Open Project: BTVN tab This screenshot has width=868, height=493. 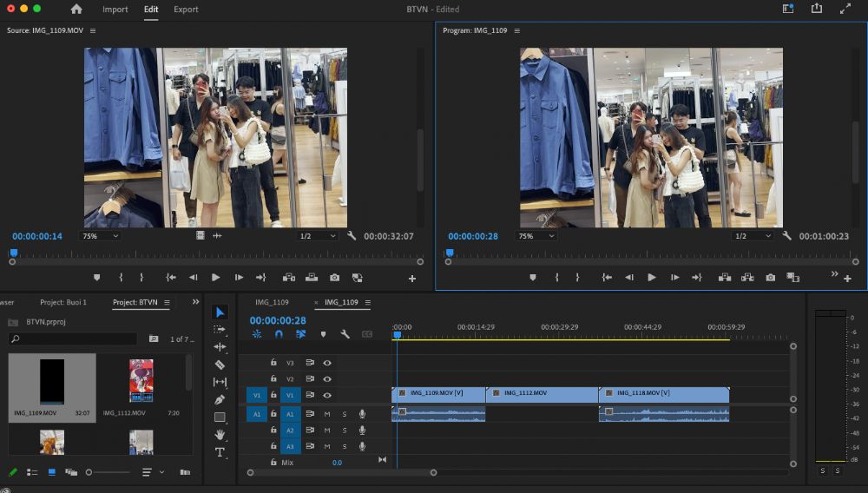135,302
